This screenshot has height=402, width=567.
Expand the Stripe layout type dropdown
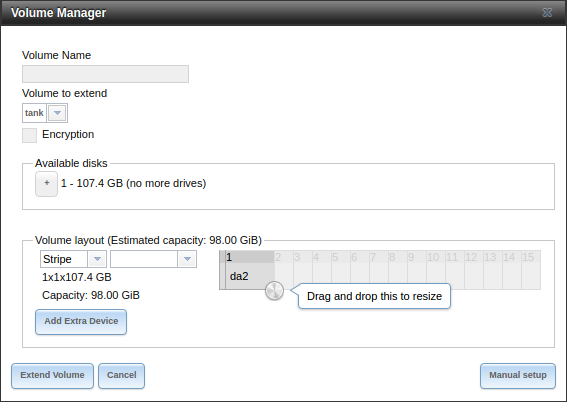(x=97, y=259)
